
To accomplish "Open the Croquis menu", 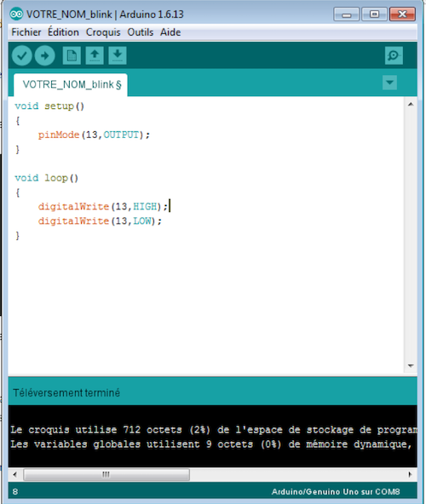I will click(103, 32).
